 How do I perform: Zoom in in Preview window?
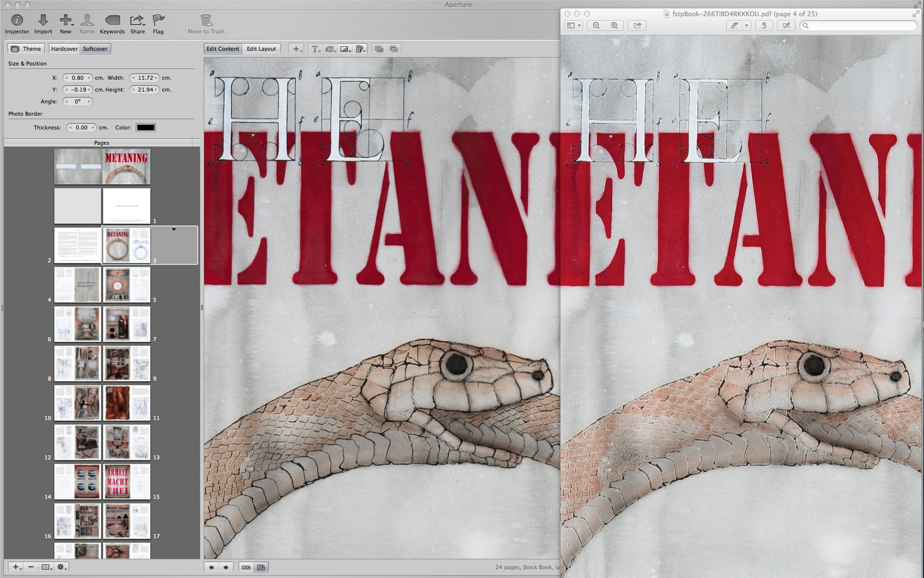615,26
